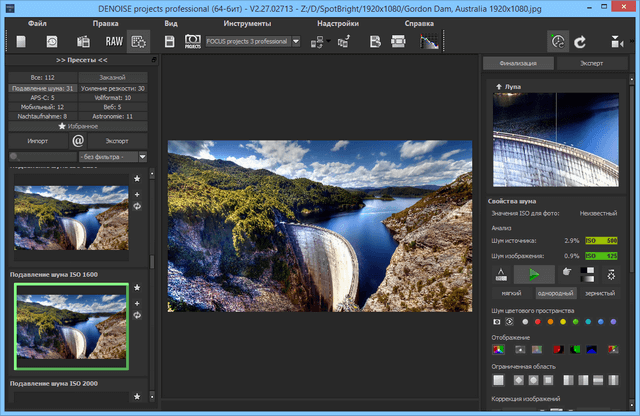The height and width of the screenshot is (416, 640).
Task: Click the undo arrow icon in toolbar
Action: 581,42
